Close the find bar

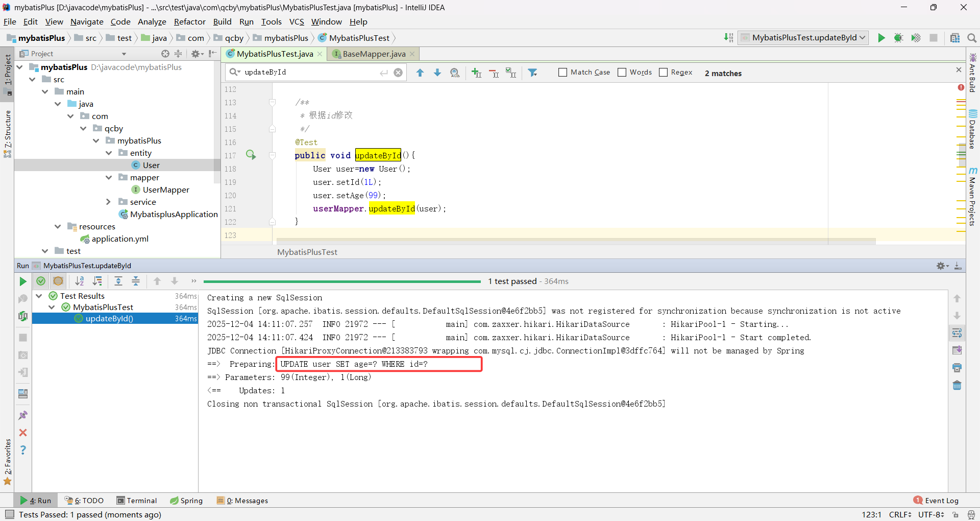pyautogui.click(x=959, y=70)
